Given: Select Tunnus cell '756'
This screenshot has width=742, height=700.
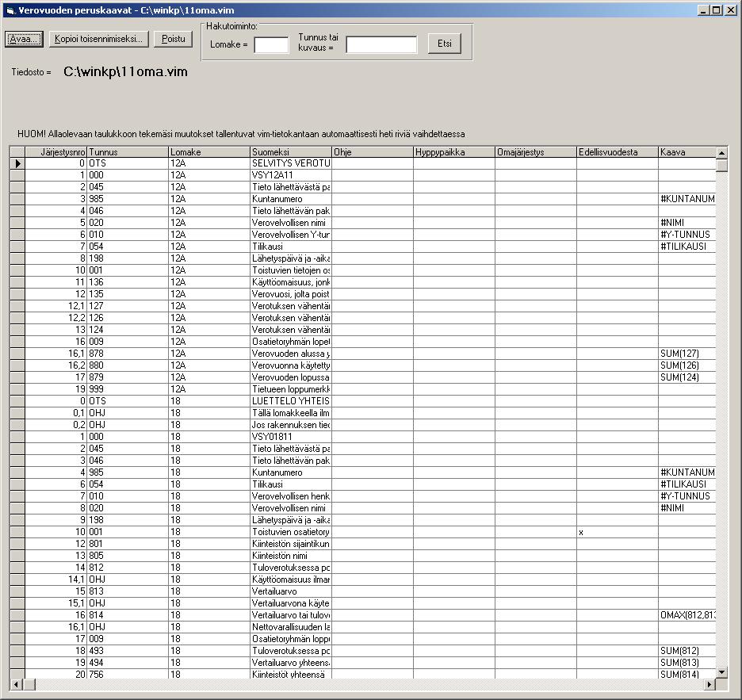Looking at the screenshot, I should coord(128,675).
